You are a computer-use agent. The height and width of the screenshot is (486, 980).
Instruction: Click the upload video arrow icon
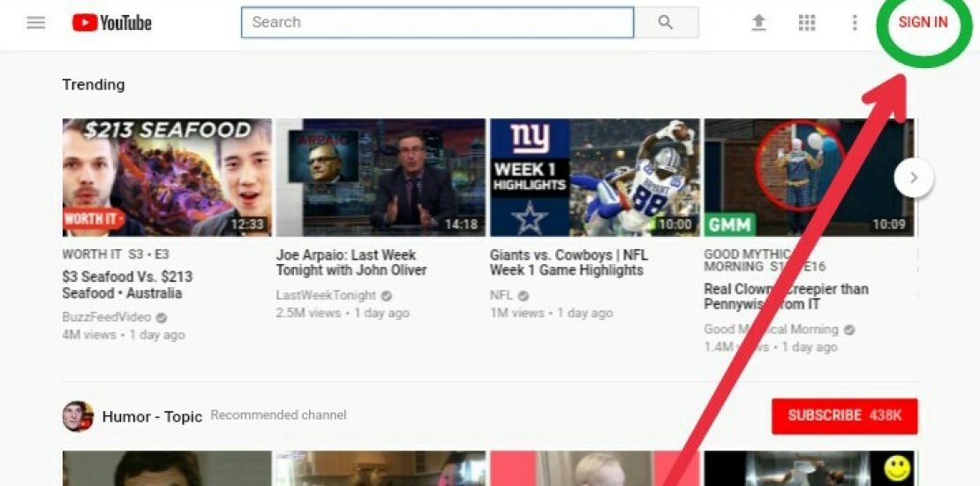[x=758, y=23]
